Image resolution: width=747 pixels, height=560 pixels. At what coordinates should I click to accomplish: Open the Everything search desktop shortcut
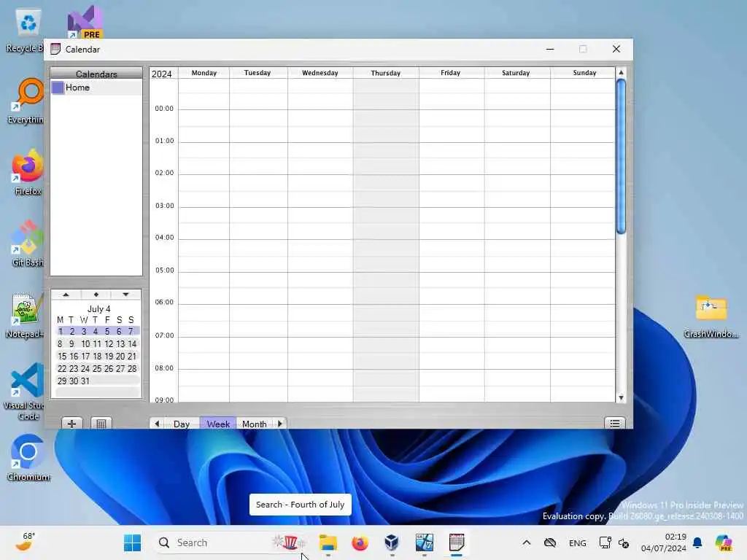pos(26,101)
